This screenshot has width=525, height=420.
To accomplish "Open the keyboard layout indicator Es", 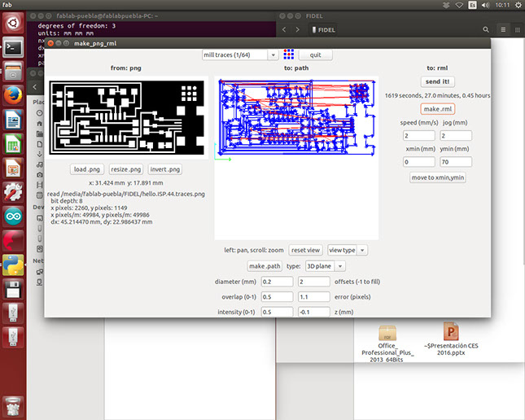I will (x=472, y=5).
